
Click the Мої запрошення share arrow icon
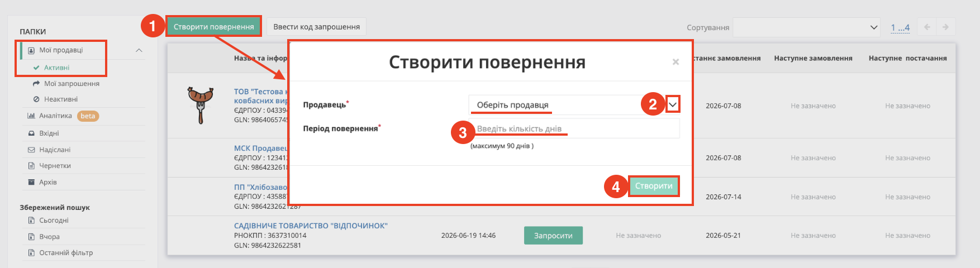click(36, 84)
